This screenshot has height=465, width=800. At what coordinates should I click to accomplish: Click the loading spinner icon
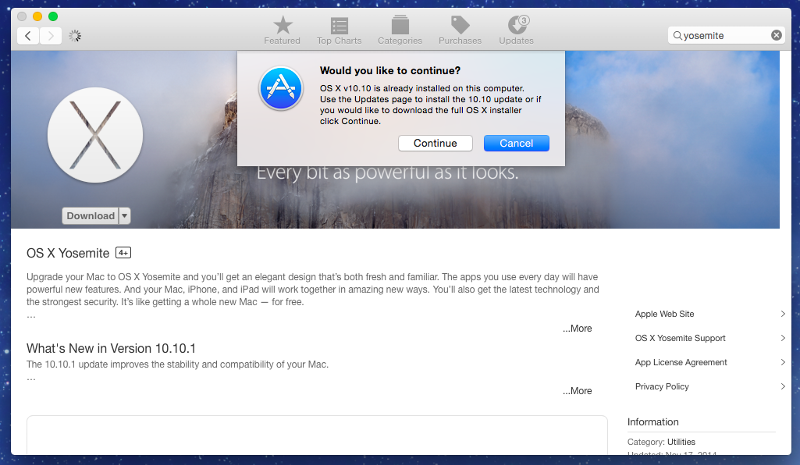click(75, 36)
